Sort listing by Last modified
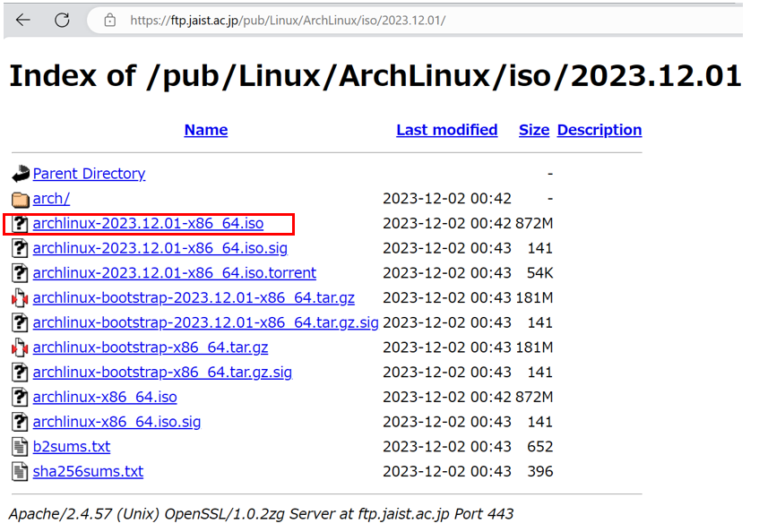This screenshot has width=759, height=532. [447, 130]
